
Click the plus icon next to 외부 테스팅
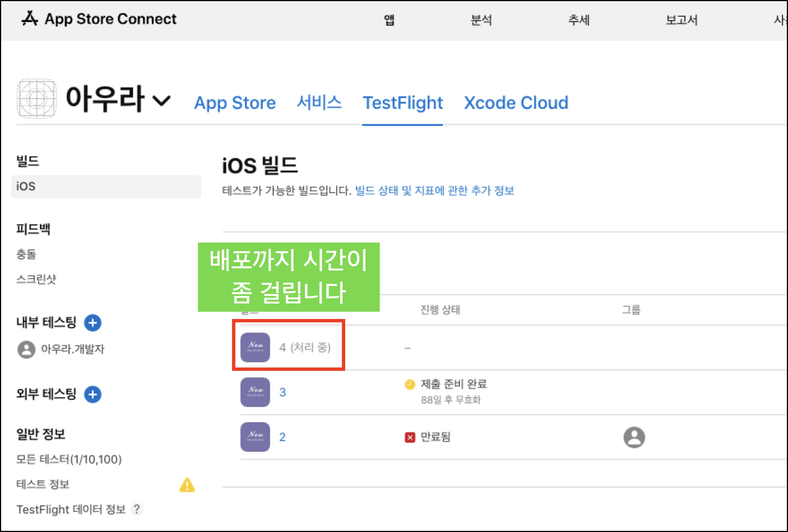(93, 394)
